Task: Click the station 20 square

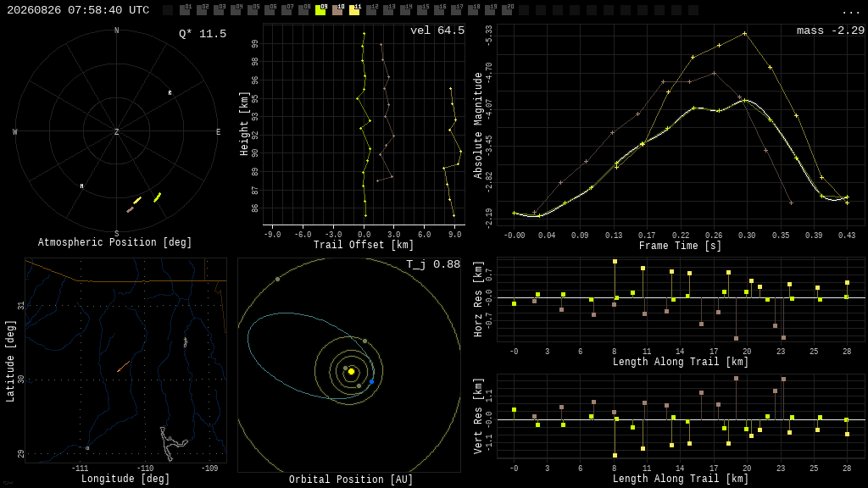Action: (507, 9)
